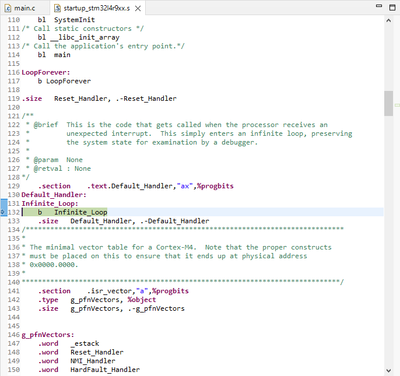Click line number 114 in the gutter
Image resolution: width=400 pixels, height=376 pixels.
point(14,55)
